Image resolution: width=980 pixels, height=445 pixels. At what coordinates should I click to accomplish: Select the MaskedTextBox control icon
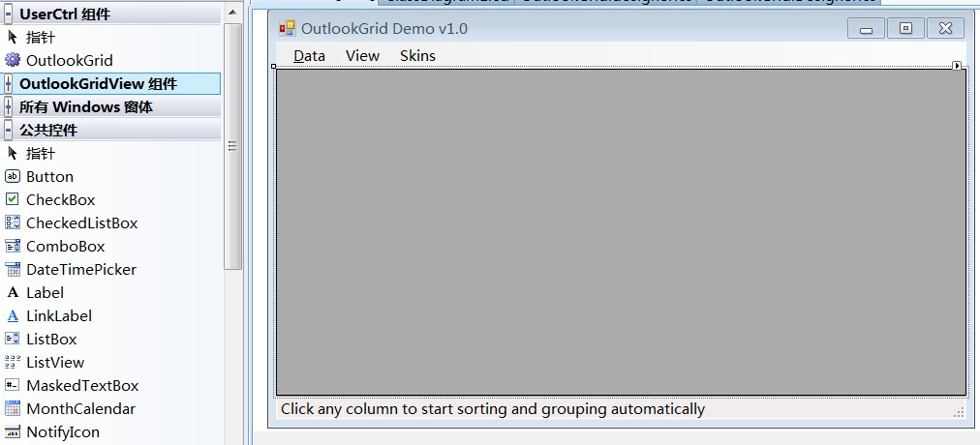[x=12, y=385]
